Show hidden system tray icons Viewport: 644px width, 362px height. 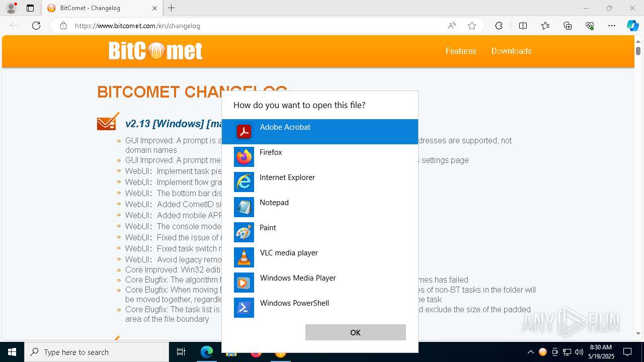[530, 352]
